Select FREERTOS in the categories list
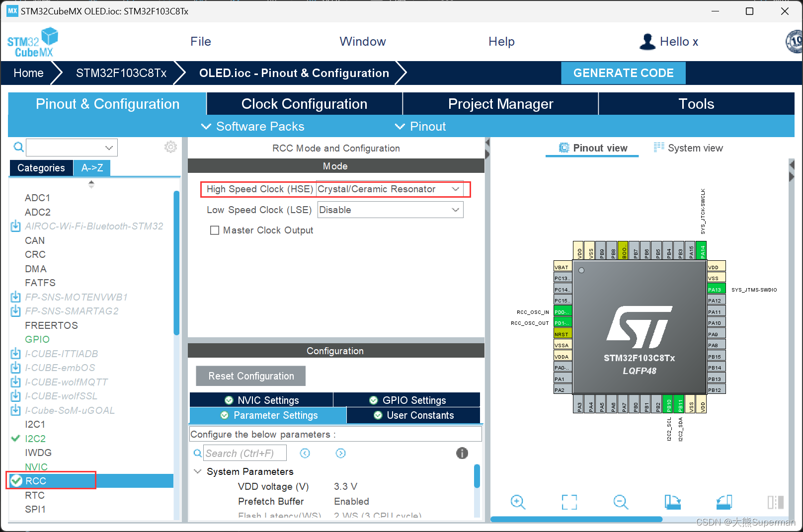 (x=51, y=325)
